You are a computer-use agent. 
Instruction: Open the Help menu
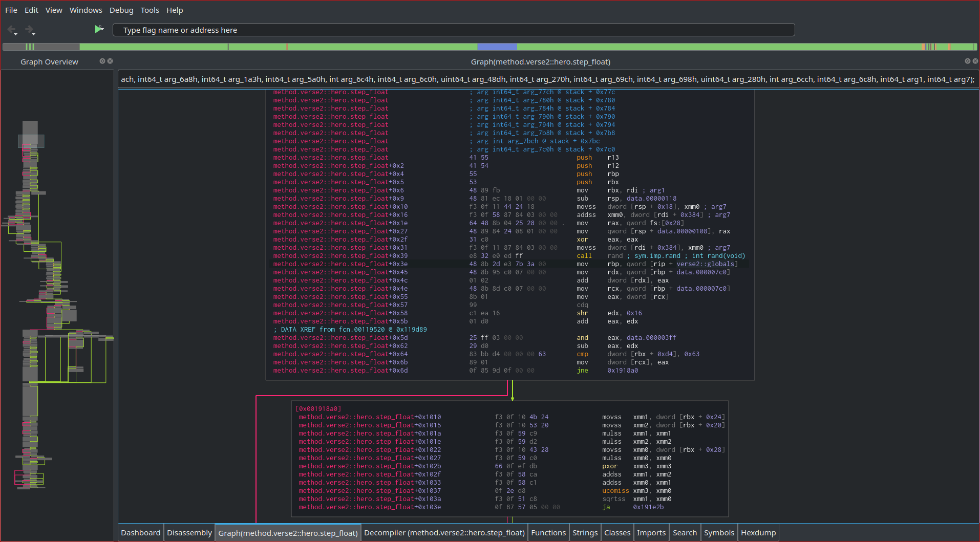pos(175,10)
